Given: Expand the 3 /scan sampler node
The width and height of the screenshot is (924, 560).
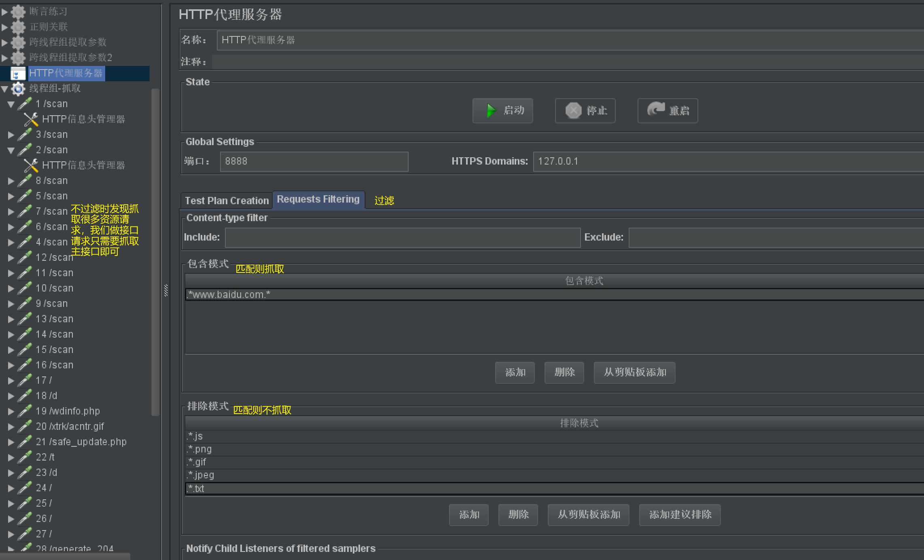Looking at the screenshot, I should pyautogui.click(x=11, y=135).
